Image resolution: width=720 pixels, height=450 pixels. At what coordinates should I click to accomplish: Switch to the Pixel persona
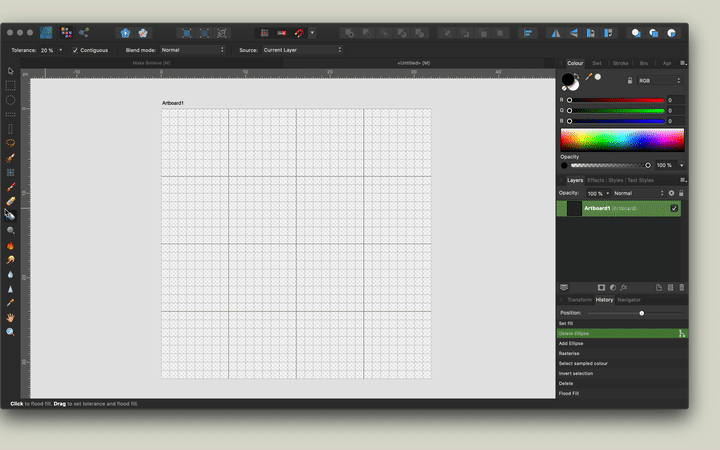click(66, 33)
